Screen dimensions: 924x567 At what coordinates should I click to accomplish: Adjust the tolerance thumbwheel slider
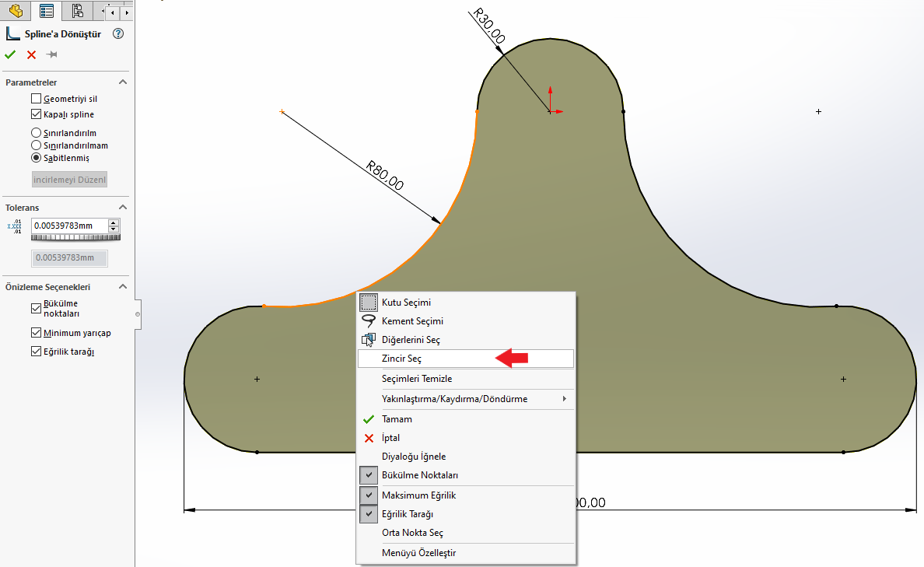[75, 239]
